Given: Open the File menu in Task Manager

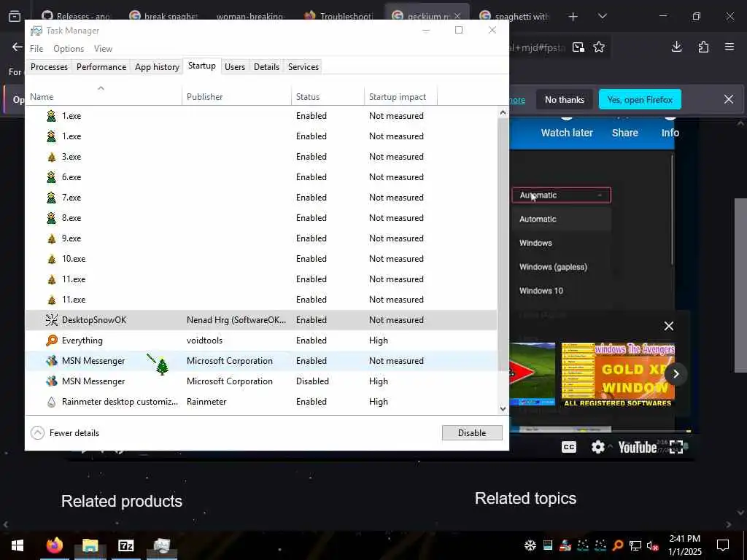Looking at the screenshot, I should [x=36, y=49].
